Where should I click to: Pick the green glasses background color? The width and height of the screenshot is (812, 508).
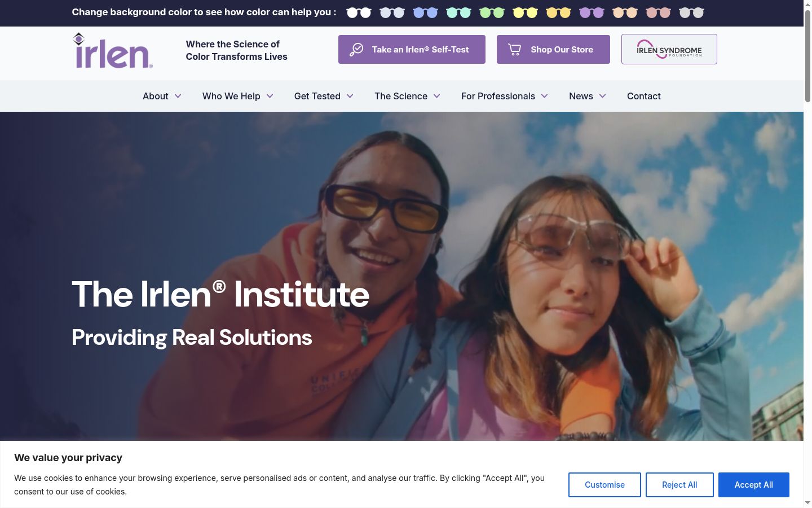click(492, 12)
